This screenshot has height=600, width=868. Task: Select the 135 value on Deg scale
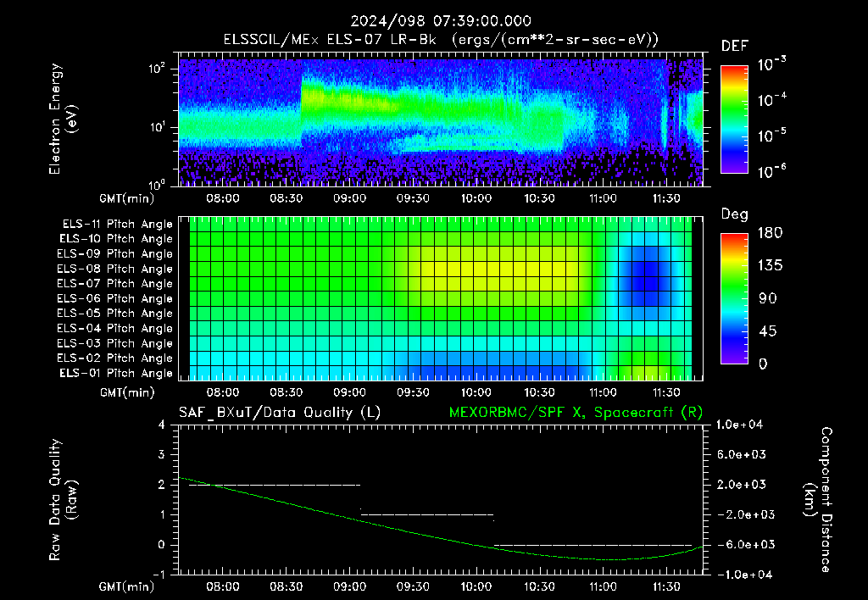770,265
